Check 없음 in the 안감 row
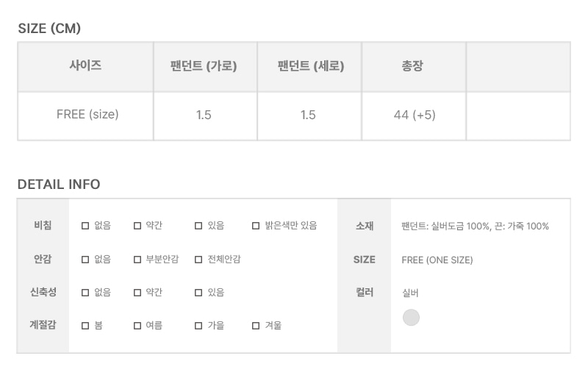This screenshot has width=588, height=389. point(85,259)
